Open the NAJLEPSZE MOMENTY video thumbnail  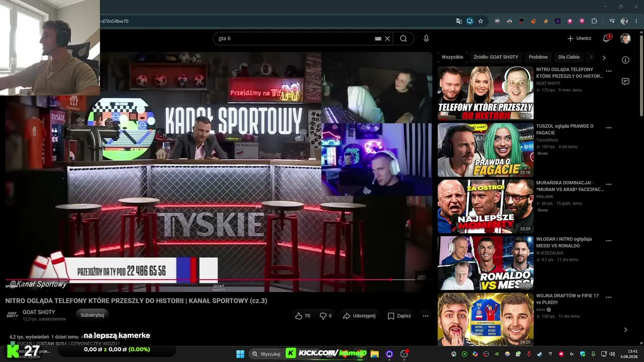point(486,206)
